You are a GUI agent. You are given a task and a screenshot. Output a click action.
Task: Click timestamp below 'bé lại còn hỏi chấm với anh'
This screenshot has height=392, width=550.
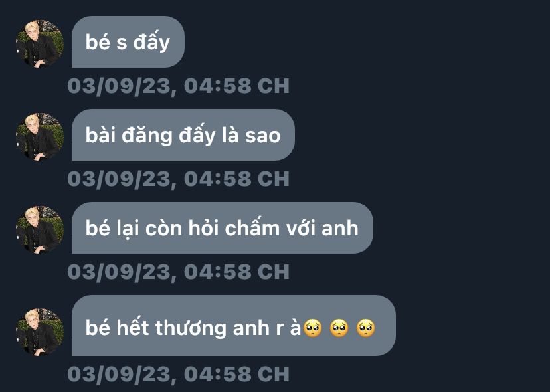pyautogui.click(x=178, y=272)
